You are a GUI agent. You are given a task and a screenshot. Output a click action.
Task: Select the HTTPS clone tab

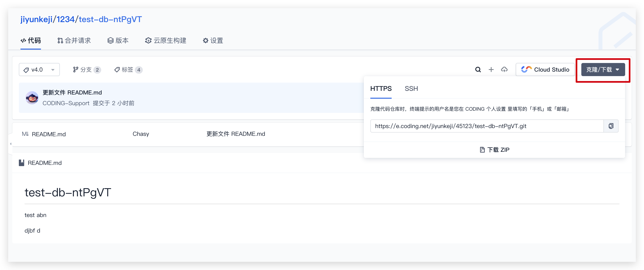pos(381,89)
